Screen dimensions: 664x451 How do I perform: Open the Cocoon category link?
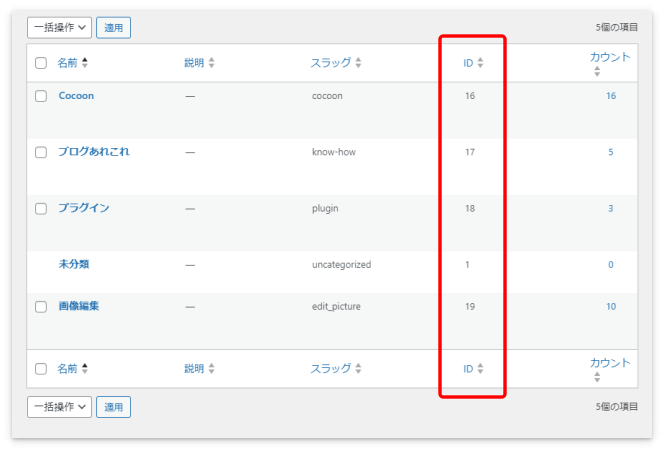(76, 96)
